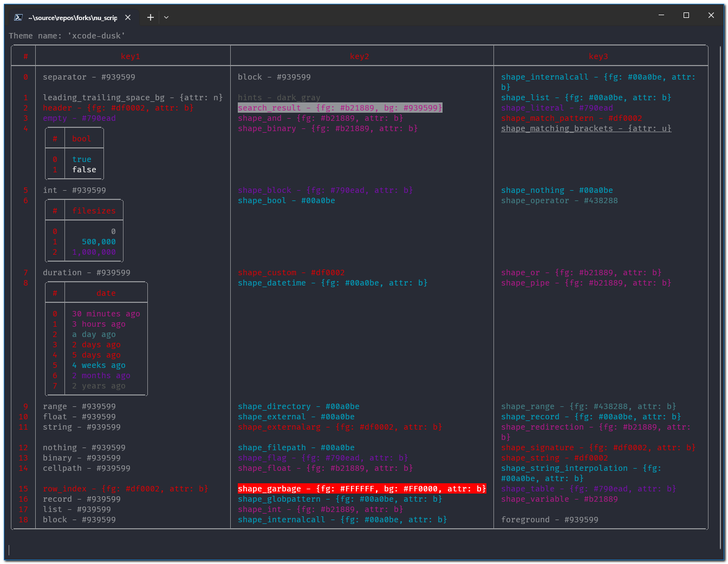Open a new terminal tab with plus

pos(151,17)
